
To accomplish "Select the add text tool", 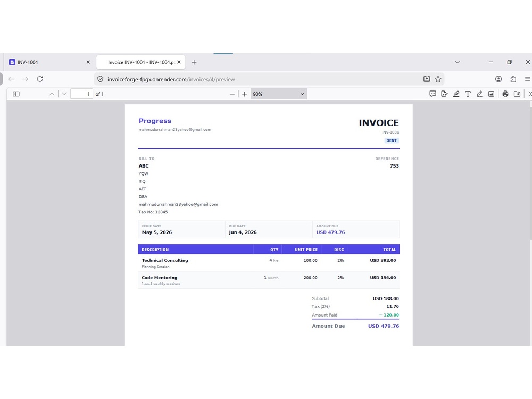I will point(468,94).
